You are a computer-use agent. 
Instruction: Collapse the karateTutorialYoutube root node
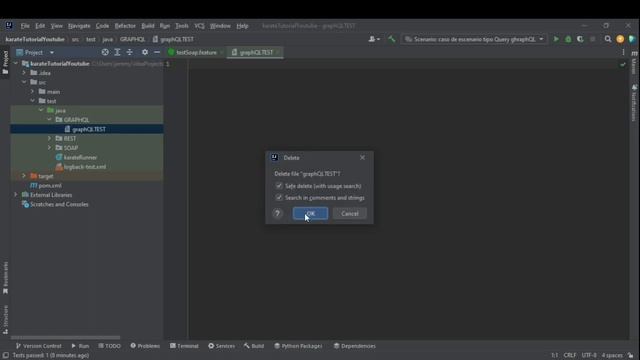[x=16, y=63]
